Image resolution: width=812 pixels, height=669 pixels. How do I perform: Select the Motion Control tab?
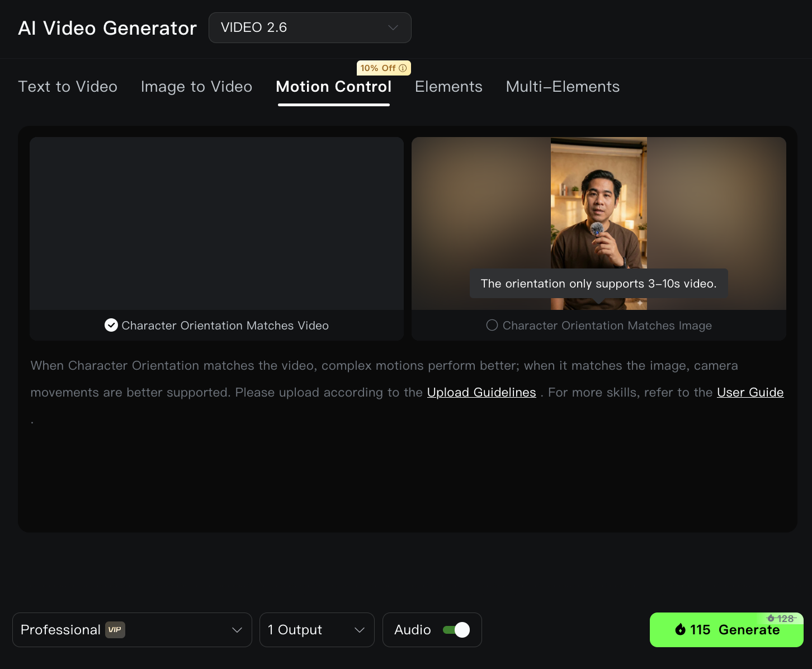click(x=333, y=87)
